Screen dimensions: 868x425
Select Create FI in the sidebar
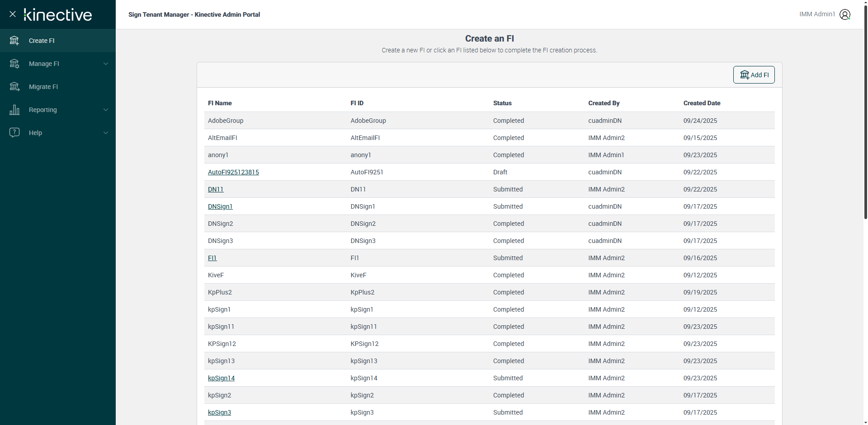click(x=42, y=41)
